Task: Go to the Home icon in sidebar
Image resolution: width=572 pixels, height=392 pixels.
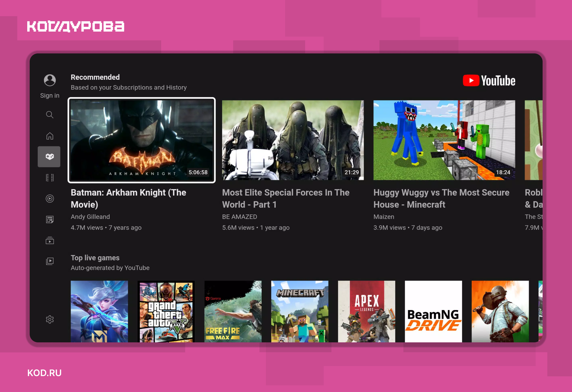Action: coord(50,136)
